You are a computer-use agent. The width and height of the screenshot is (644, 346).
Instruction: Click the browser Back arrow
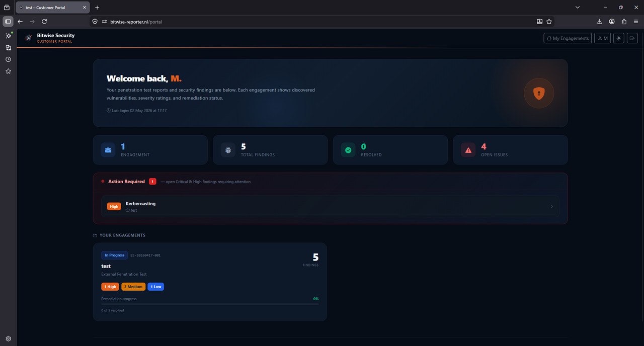tap(20, 22)
